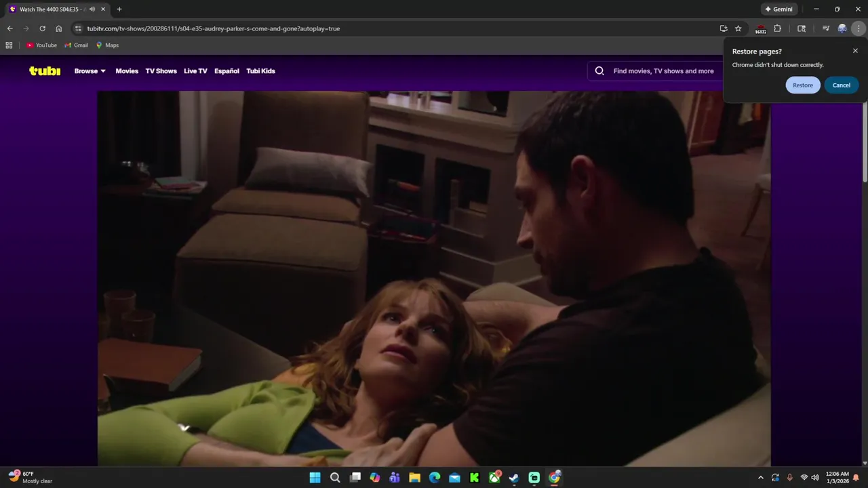
Task: Launch Microsoft Edge from taskbar
Action: (x=435, y=478)
